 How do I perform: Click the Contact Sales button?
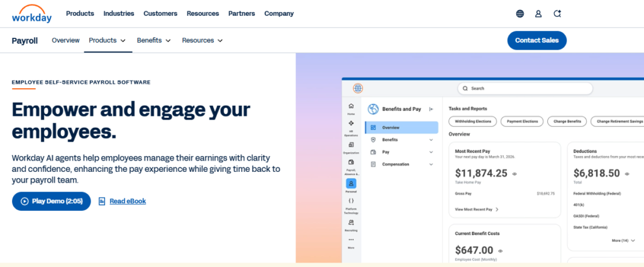[537, 40]
